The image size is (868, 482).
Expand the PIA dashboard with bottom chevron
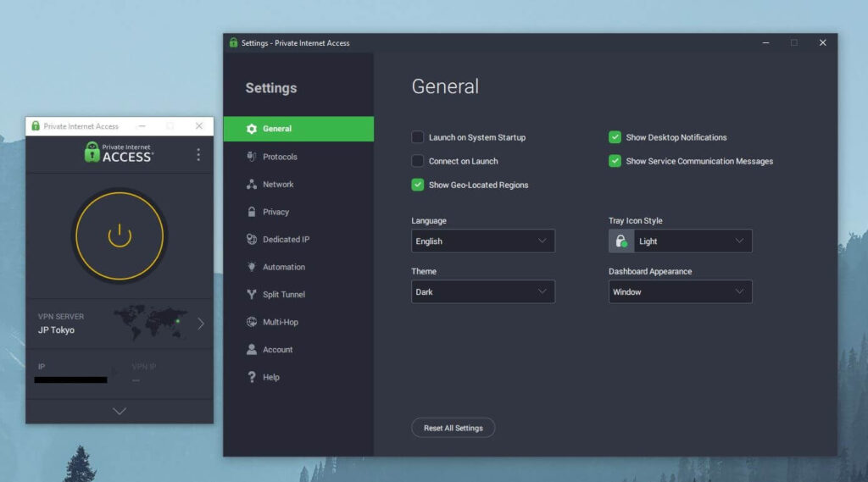click(x=120, y=411)
